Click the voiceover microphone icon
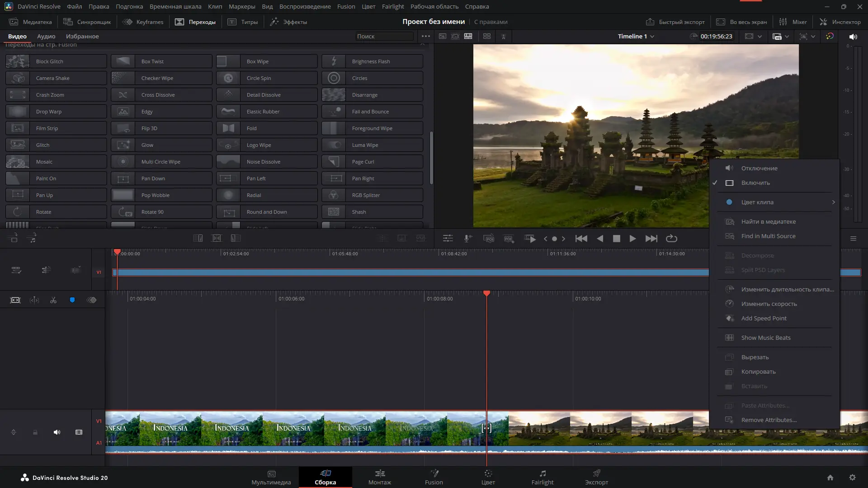This screenshot has height=488, width=868. coord(468,239)
